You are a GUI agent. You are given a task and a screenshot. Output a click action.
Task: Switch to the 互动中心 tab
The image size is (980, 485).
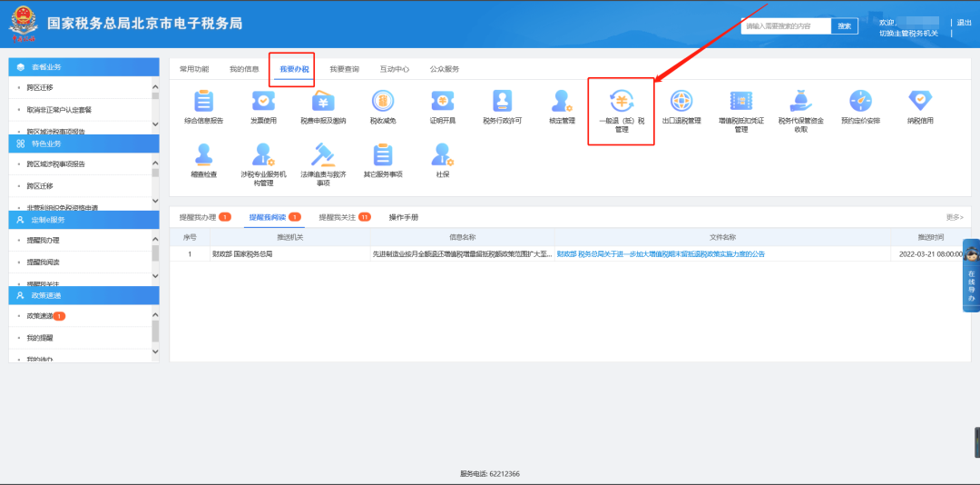[x=395, y=69]
